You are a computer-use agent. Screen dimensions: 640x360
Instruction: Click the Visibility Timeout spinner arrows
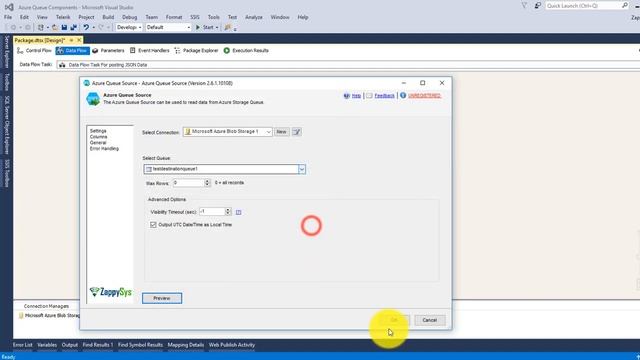point(228,211)
